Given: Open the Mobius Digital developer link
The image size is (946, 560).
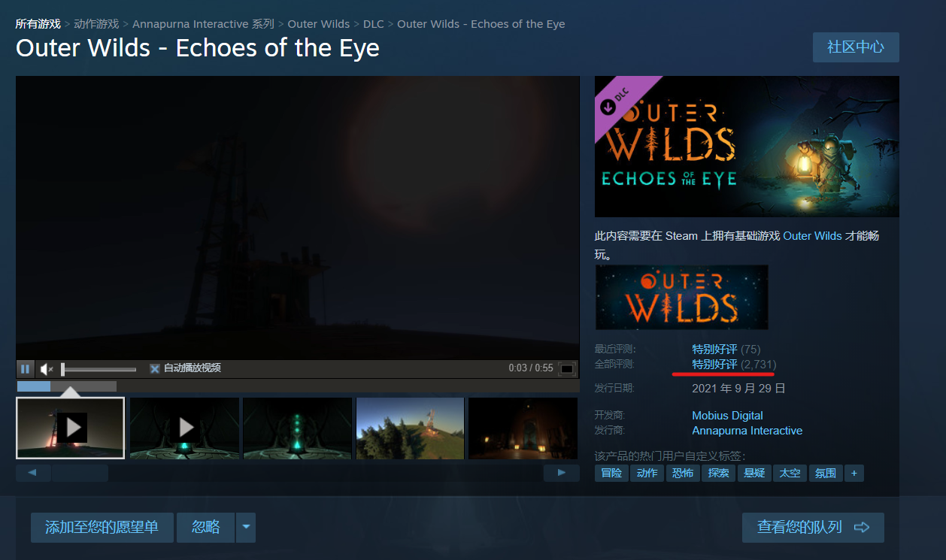Looking at the screenshot, I should 727,416.
